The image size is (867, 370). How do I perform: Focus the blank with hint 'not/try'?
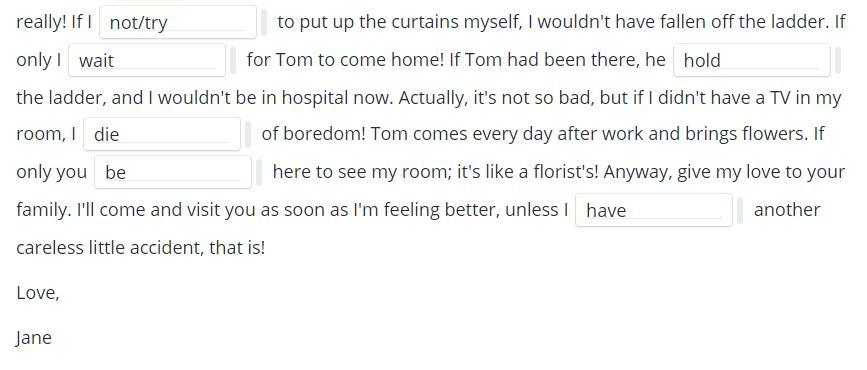178,23
